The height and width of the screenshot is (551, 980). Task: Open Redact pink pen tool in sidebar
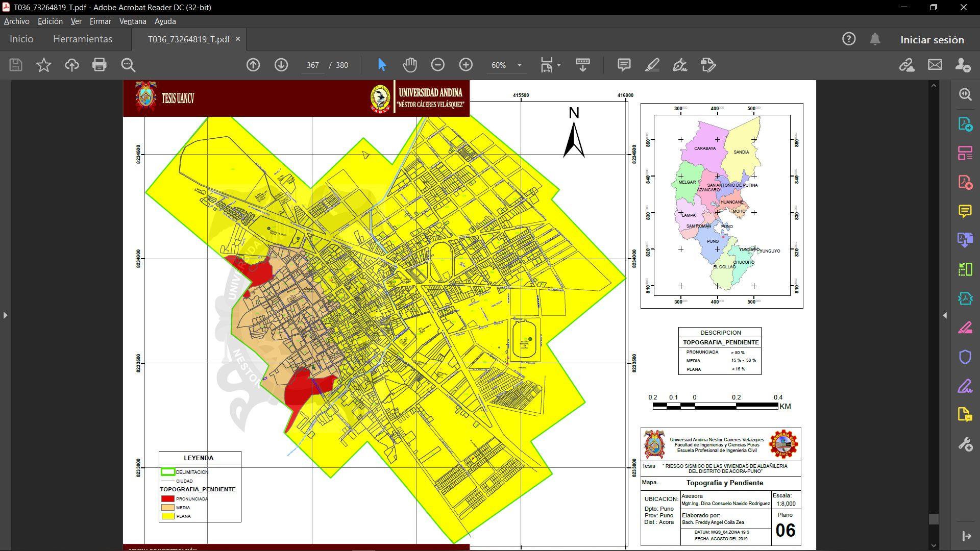(x=965, y=328)
